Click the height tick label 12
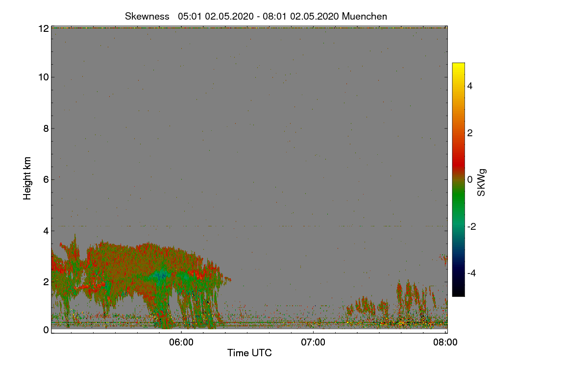The height and width of the screenshot is (392, 588). [44, 28]
